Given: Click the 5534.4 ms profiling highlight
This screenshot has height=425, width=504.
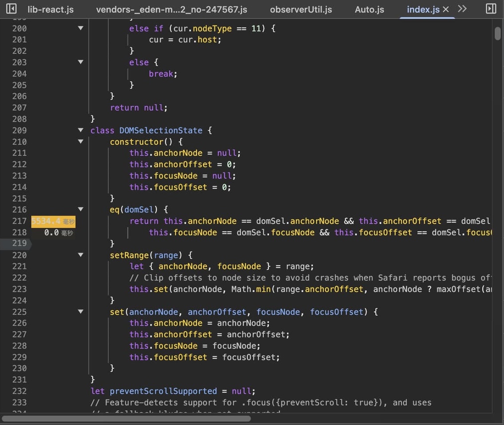Looking at the screenshot, I should (53, 221).
